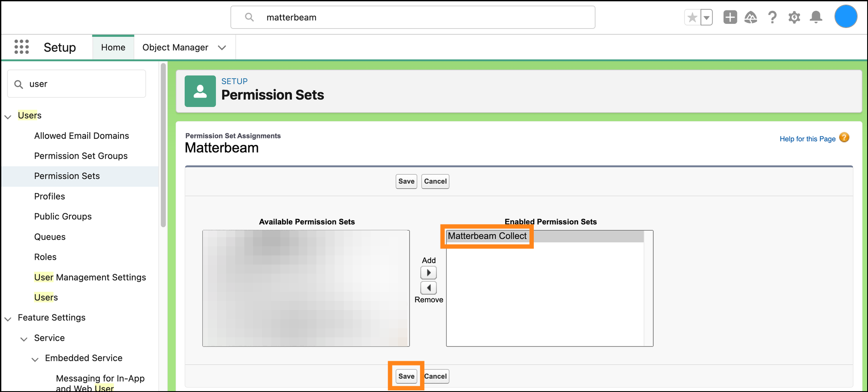Viewport: 868px width, 392px height.
Task: Click the top Cancel button
Action: coord(435,181)
